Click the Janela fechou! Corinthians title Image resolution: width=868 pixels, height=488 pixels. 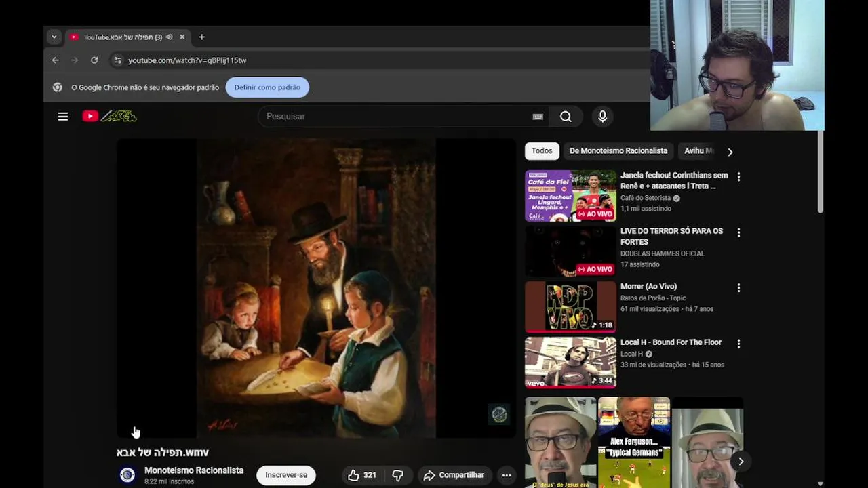(674, 180)
